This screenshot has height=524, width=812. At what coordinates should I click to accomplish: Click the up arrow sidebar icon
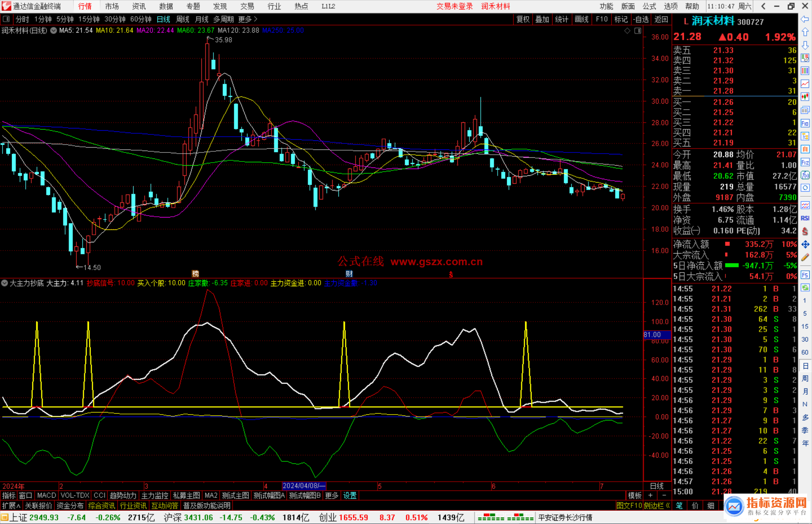point(805,32)
